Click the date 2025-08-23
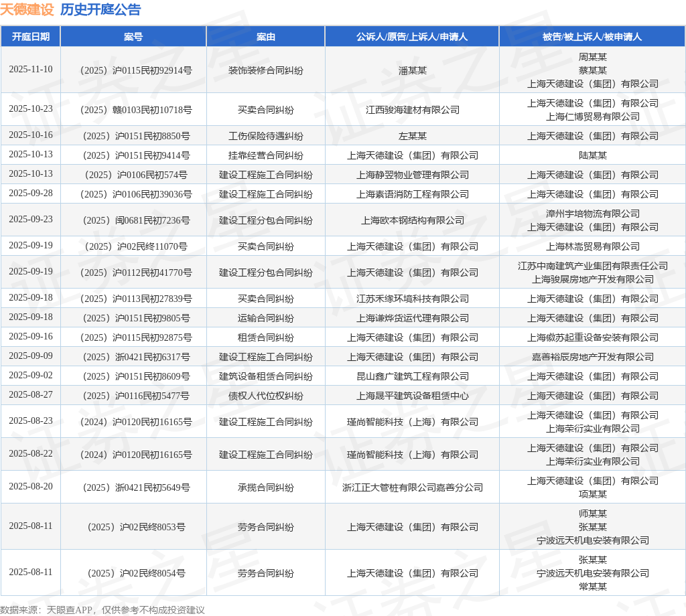The image size is (686, 616). [31, 421]
